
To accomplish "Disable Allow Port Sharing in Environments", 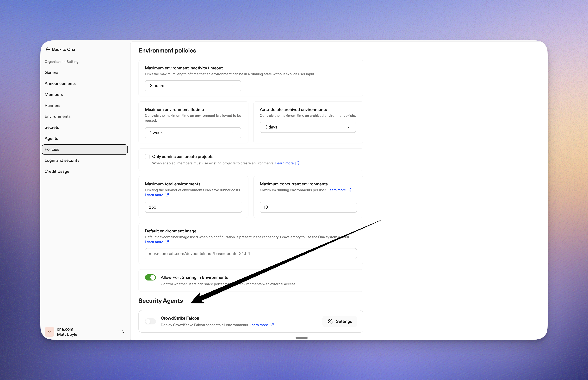I will pyautogui.click(x=150, y=277).
